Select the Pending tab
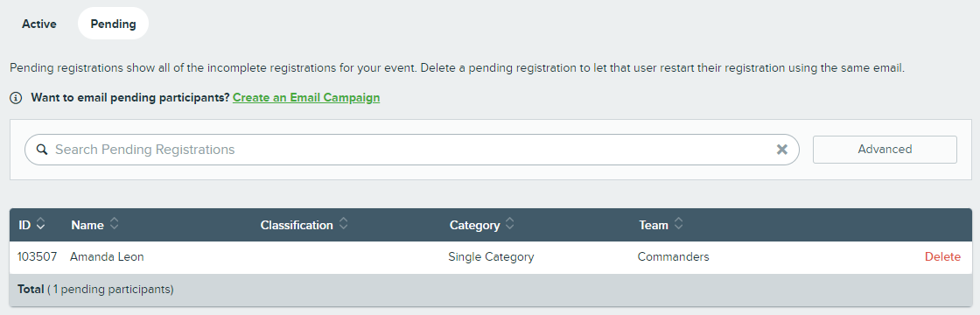 click(x=113, y=24)
